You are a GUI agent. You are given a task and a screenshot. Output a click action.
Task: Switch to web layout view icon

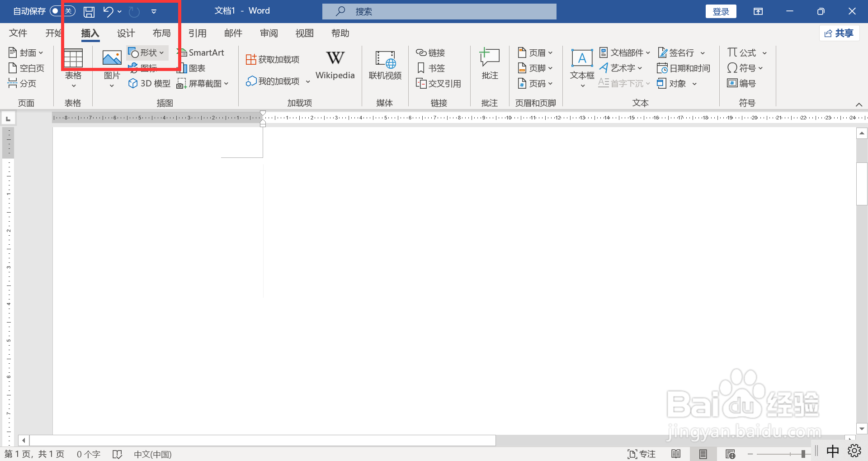pyautogui.click(x=730, y=454)
